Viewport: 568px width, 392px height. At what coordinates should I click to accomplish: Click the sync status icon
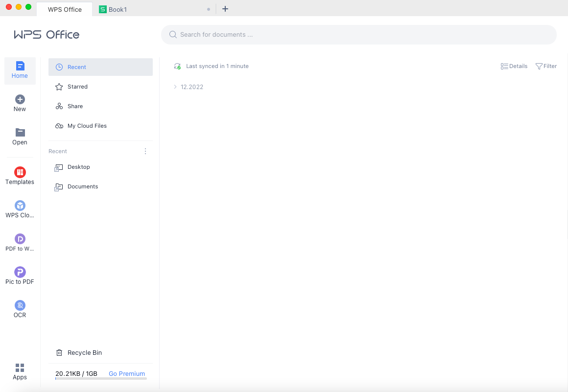point(177,66)
